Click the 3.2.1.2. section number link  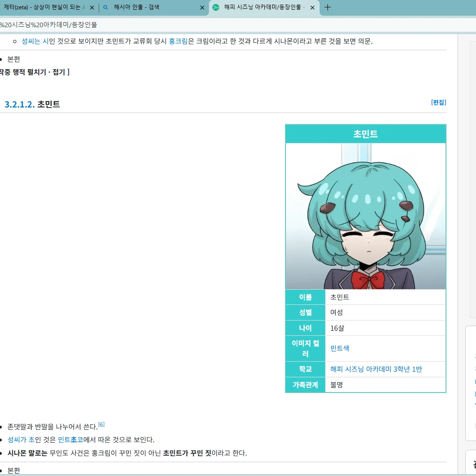tap(19, 104)
